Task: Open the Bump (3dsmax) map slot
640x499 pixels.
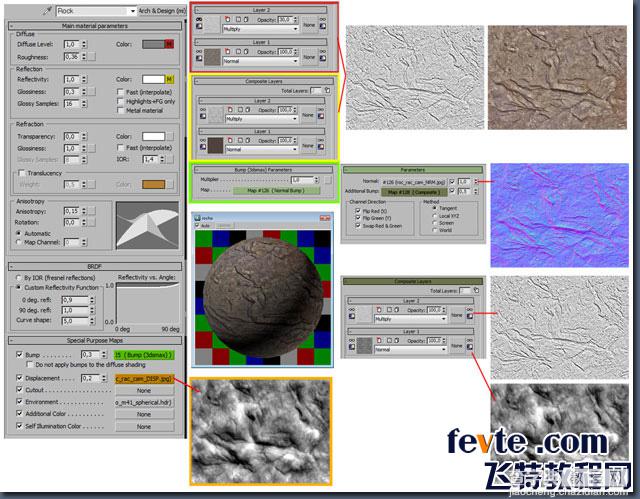Action: [144, 355]
